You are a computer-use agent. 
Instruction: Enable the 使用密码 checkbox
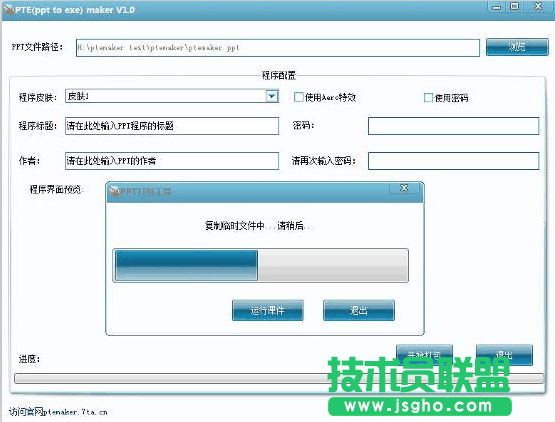tap(428, 97)
